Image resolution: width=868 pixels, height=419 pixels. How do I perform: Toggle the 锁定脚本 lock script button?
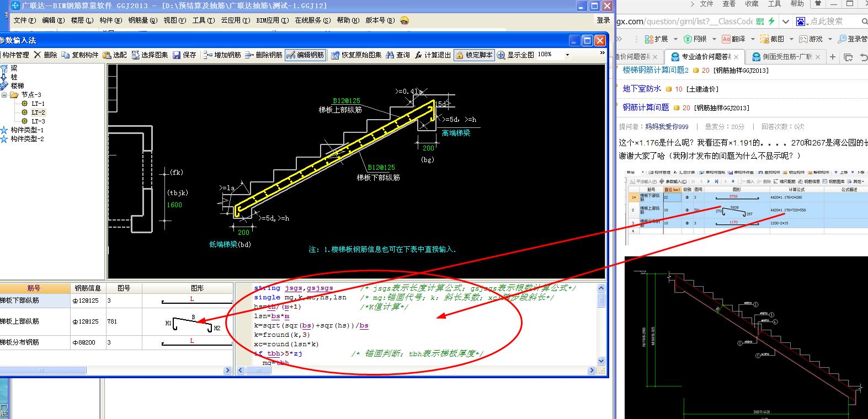tap(474, 55)
